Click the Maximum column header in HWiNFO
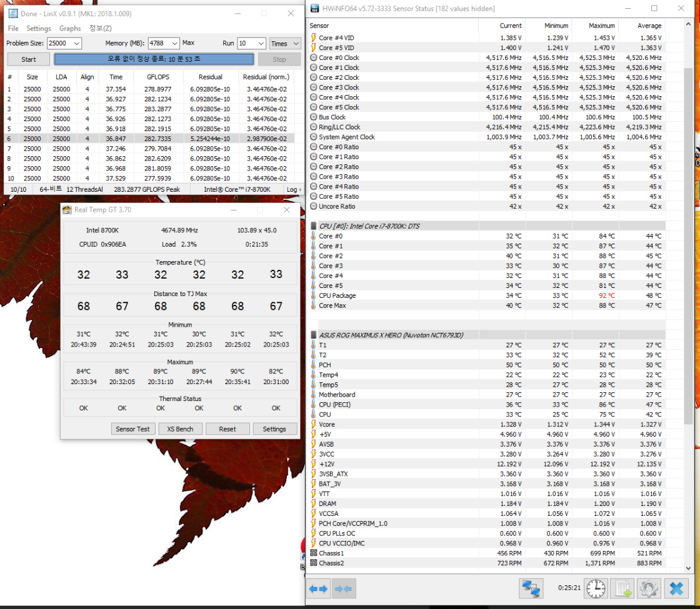Viewport: 700px width, 609px height. tap(602, 26)
